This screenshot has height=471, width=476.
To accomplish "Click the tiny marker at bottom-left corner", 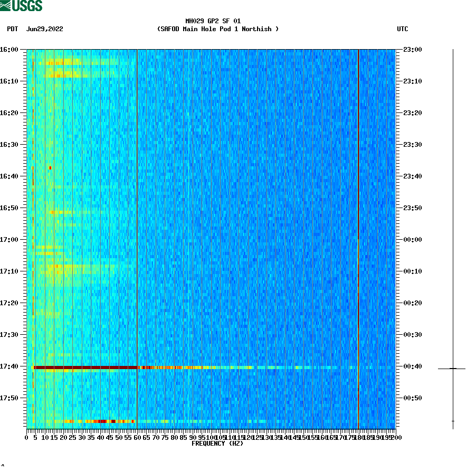I will pyautogui.click(x=4, y=466).
